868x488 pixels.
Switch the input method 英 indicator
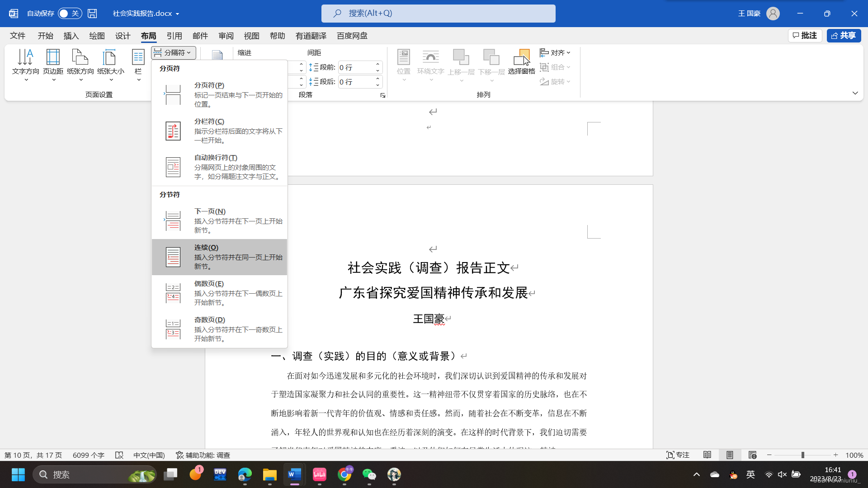tap(750, 474)
